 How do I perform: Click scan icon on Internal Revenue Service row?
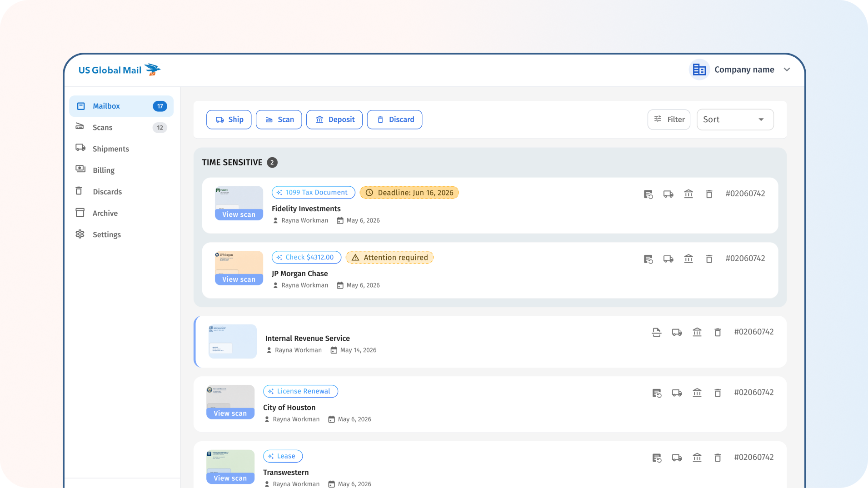click(x=657, y=332)
